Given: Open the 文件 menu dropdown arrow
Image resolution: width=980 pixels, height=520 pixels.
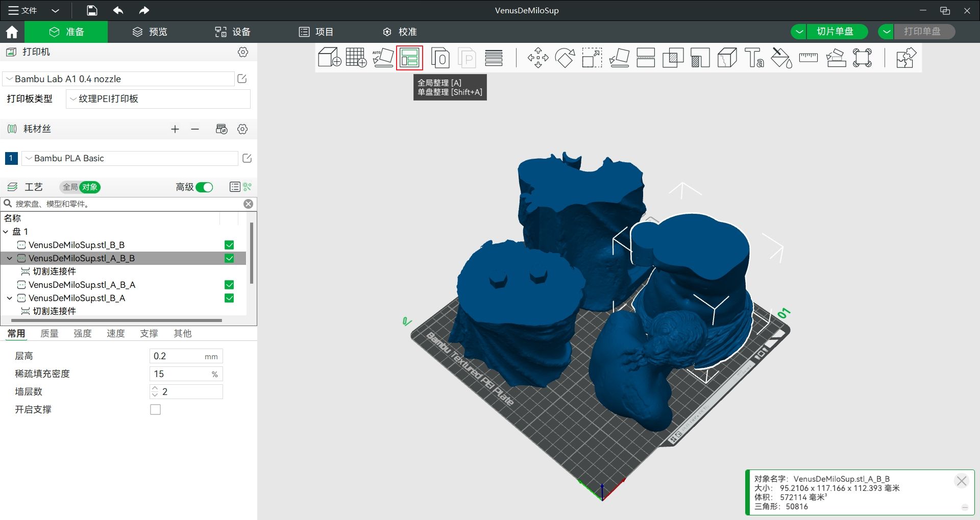Looking at the screenshot, I should (56, 10).
